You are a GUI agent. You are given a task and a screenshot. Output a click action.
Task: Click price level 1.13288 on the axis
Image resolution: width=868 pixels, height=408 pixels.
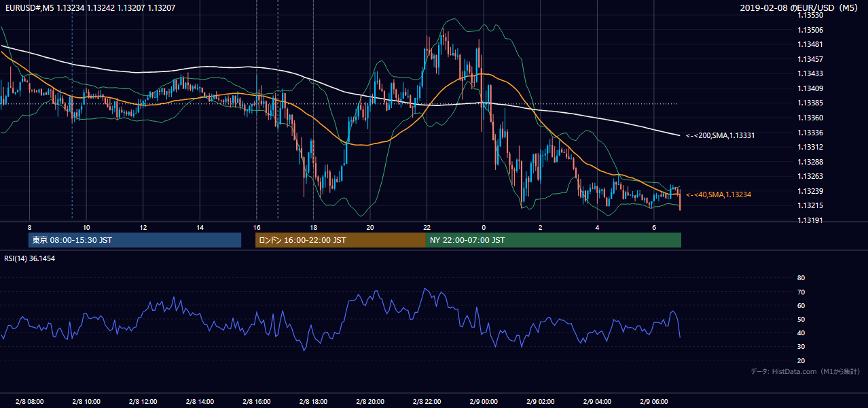pos(810,162)
